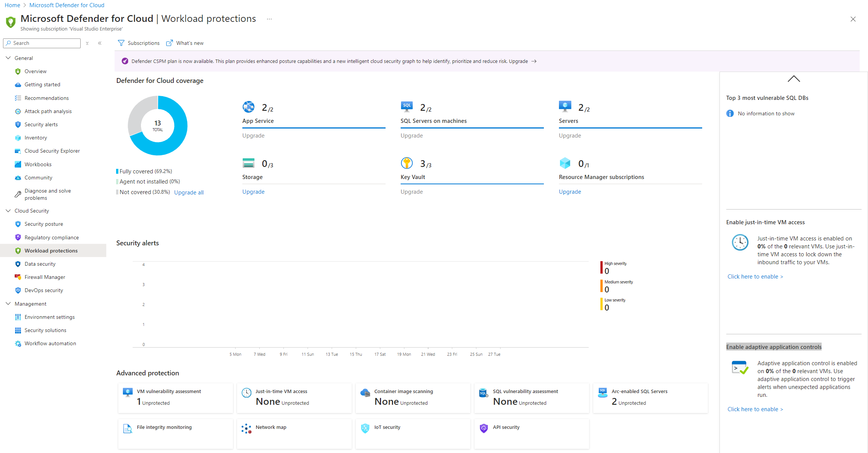The image size is (868, 453).
Task: Click Upgrade link under Storage
Action: [253, 192]
